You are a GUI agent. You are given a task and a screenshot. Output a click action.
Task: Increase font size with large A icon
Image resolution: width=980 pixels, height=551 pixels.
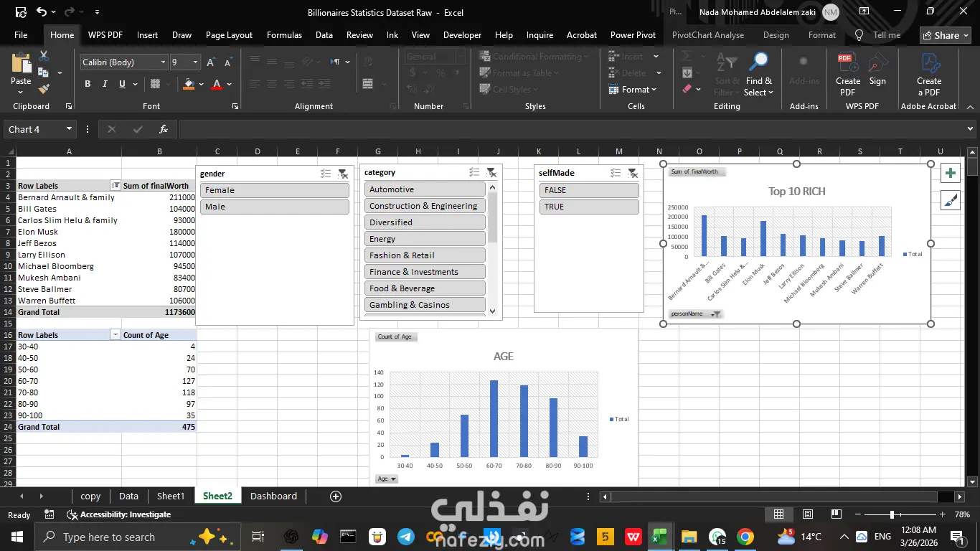coord(211,62)
